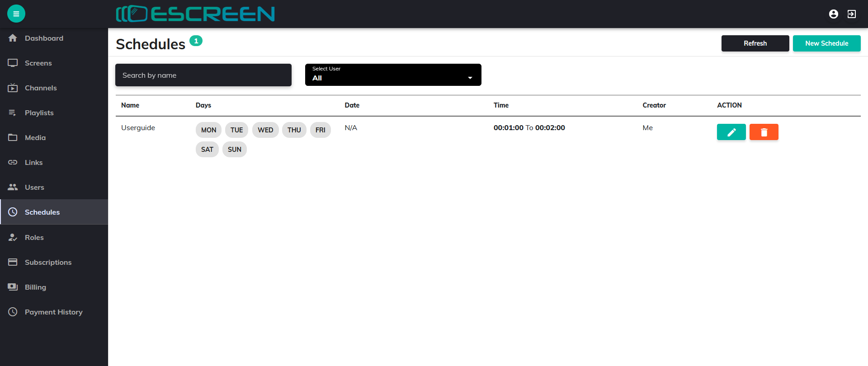Navigate to Playlists in sidebar
This screenshot has width=868, height=366.
click(39, 113)
